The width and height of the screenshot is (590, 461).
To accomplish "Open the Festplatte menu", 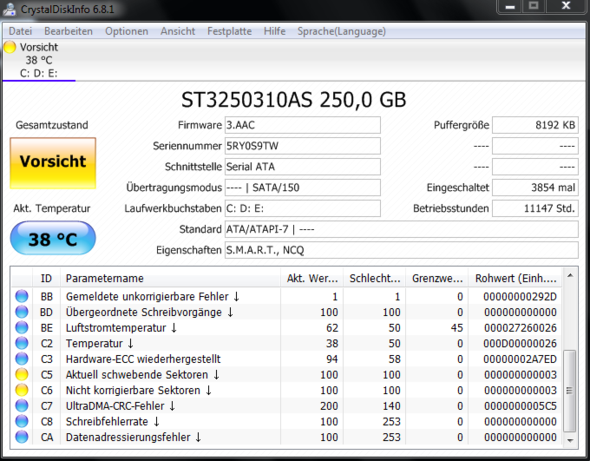I will point(230,31).
